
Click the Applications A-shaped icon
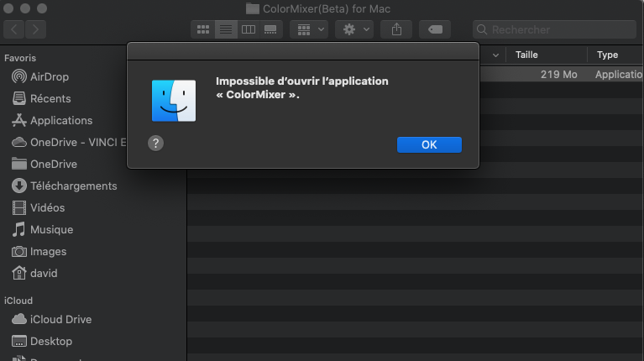pyautogui.click(x=19, y=120)
